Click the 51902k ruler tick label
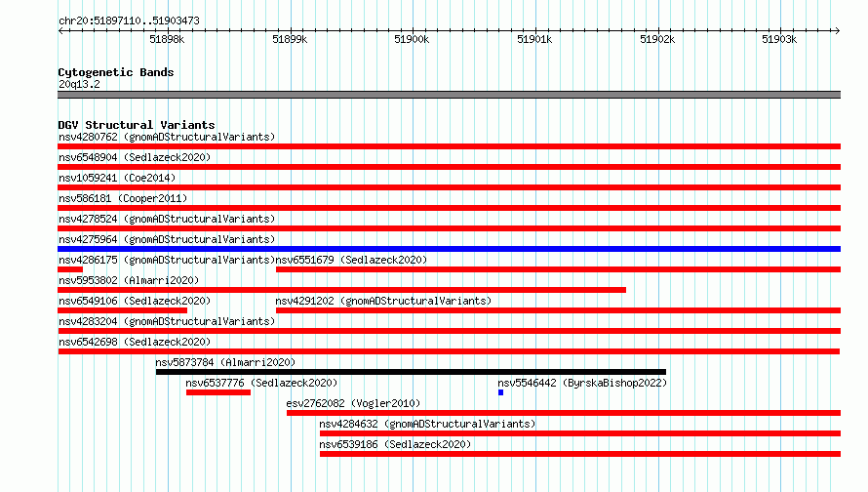This screenshot has height=492, width=868. (657, 39)
